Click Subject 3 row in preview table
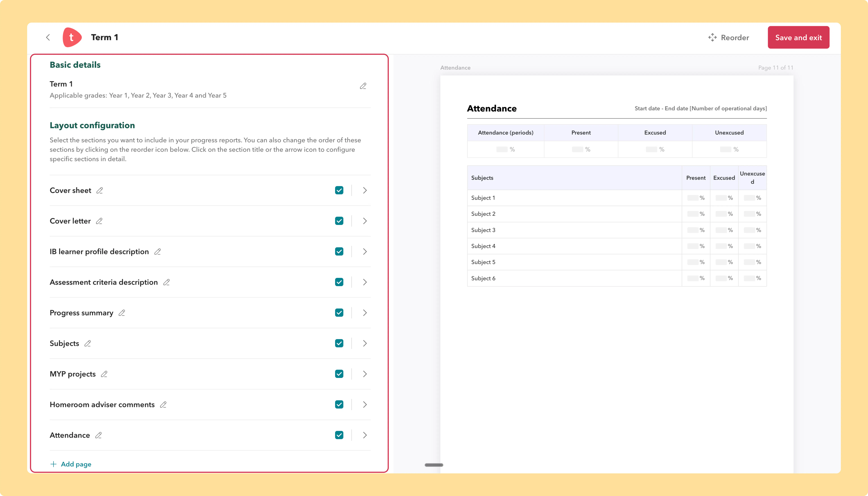This screenshot has height=496, width=868. (617, 230)
